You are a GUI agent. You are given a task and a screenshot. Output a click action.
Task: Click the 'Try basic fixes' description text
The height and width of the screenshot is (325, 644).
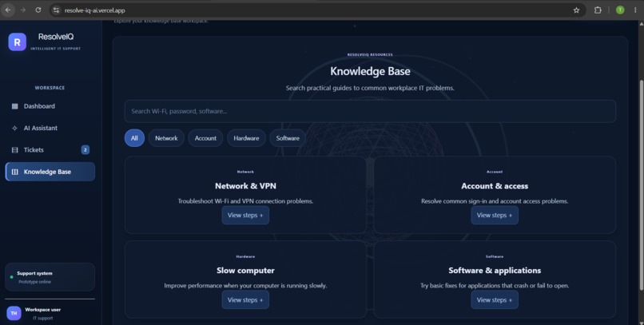pyautogui.click(x=495, y=286)
